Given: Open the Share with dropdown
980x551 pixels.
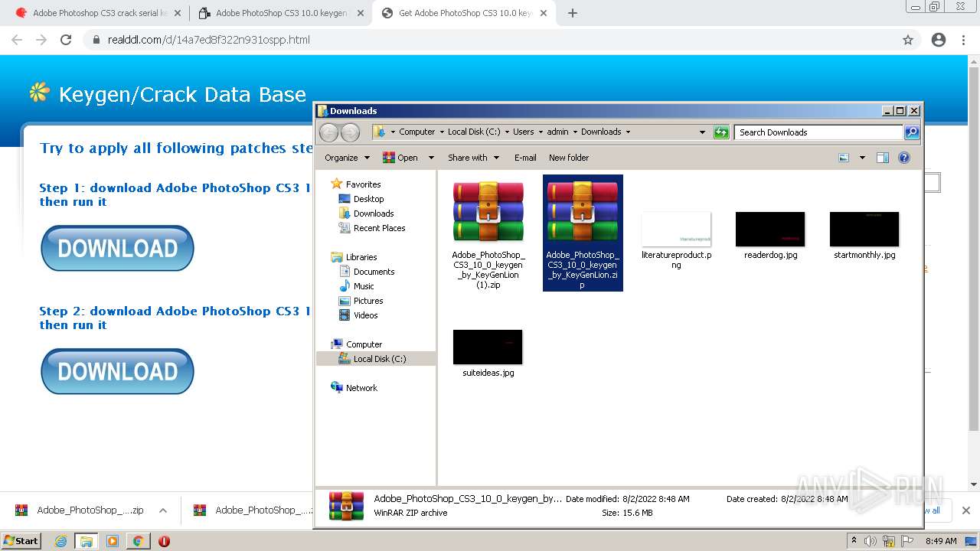Looking at the screenshot, I should (473, 158).
